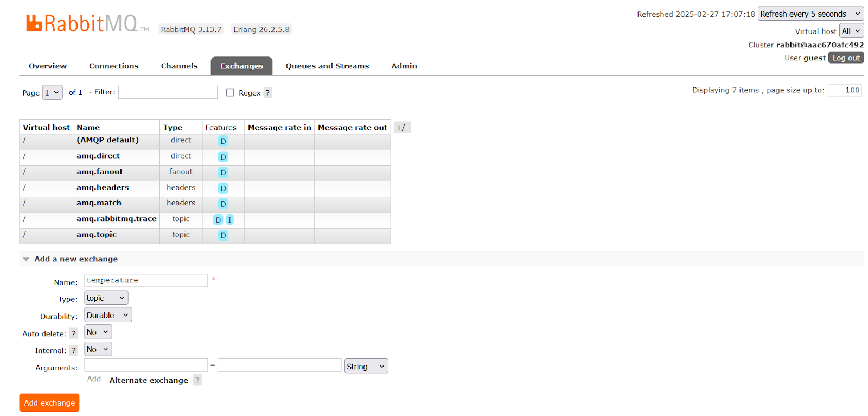Open the refresh interval dropdown
Viewport: 868px width, 416px height.
pyautogui.click(x=810, y=14)
